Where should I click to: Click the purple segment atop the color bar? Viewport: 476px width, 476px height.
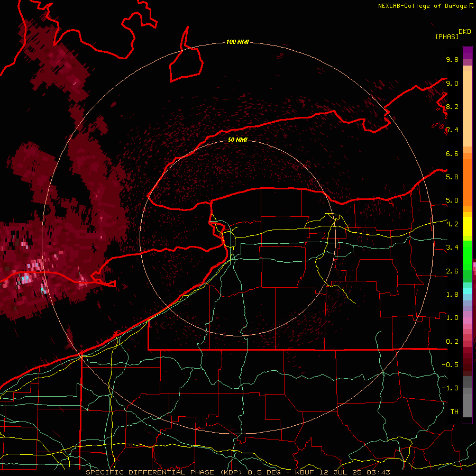(467, 53)
